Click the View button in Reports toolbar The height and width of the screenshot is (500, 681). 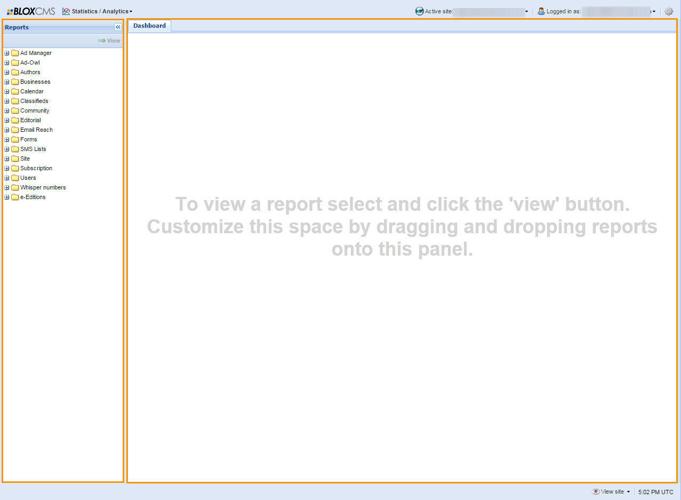tap(109, 40)
